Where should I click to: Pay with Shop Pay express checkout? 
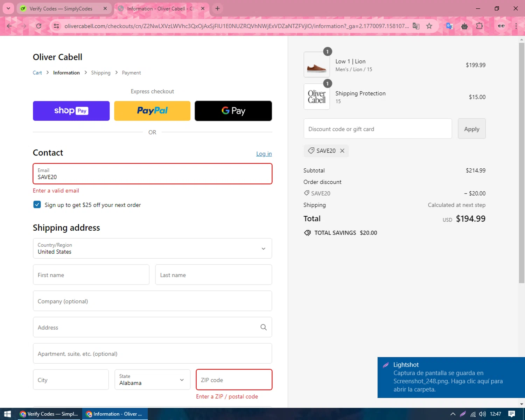(x=71, y=111)
